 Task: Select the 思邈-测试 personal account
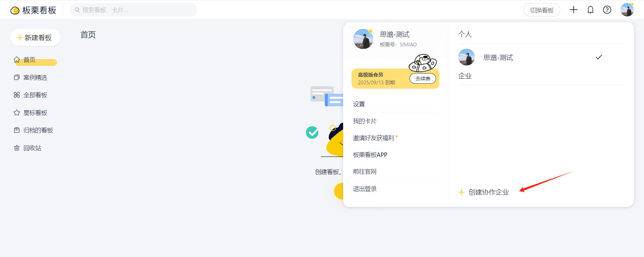click(498, 57)
